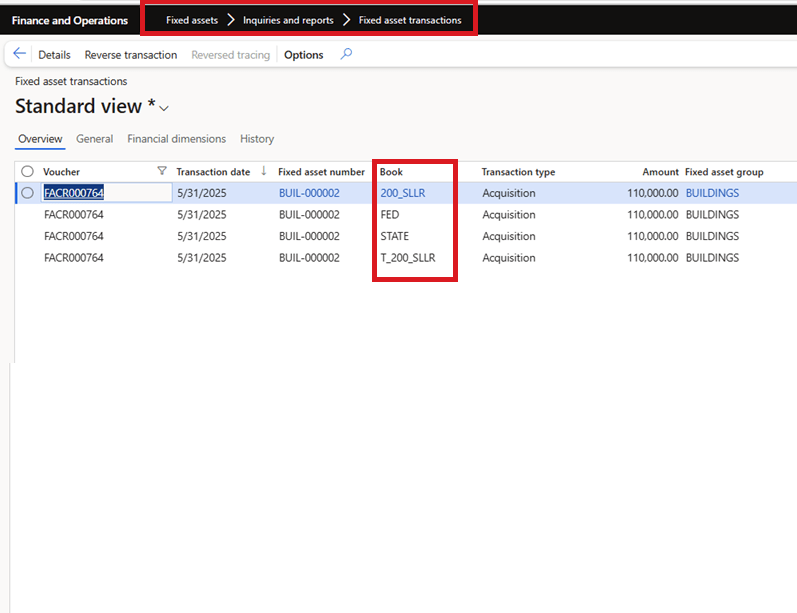This screenshot has height=613, width=797.
Task: Open the Options menu
Action: click(303, 55)
